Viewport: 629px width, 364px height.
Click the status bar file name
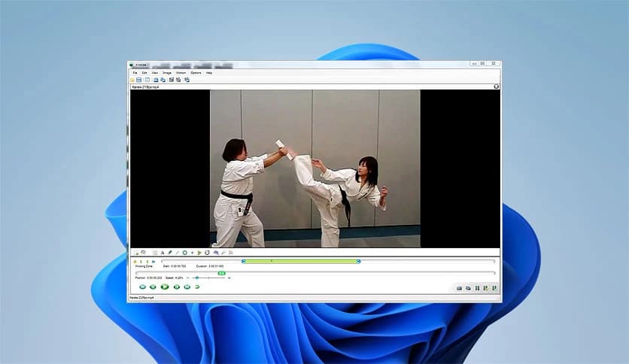142,298
